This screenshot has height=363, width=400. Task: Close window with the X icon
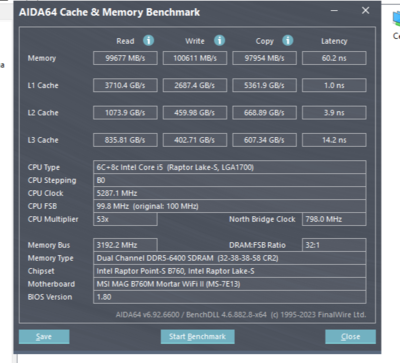point(366,11)
